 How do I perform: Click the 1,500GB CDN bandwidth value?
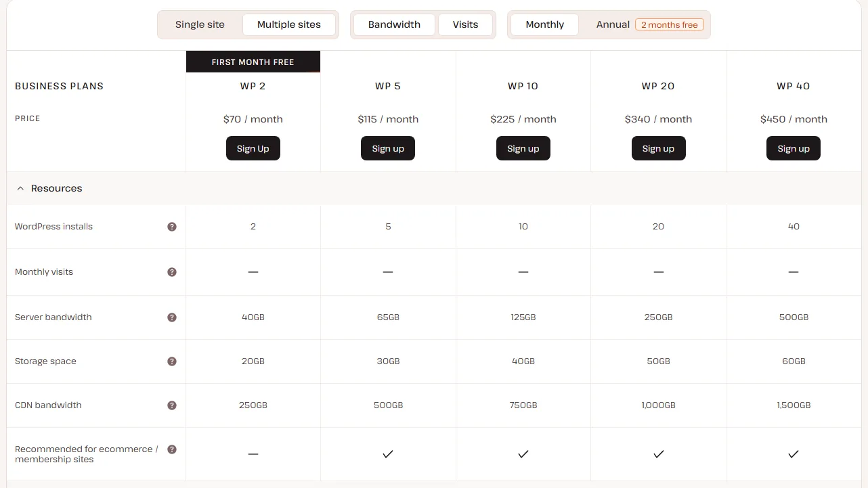click(x=794, y=405)
